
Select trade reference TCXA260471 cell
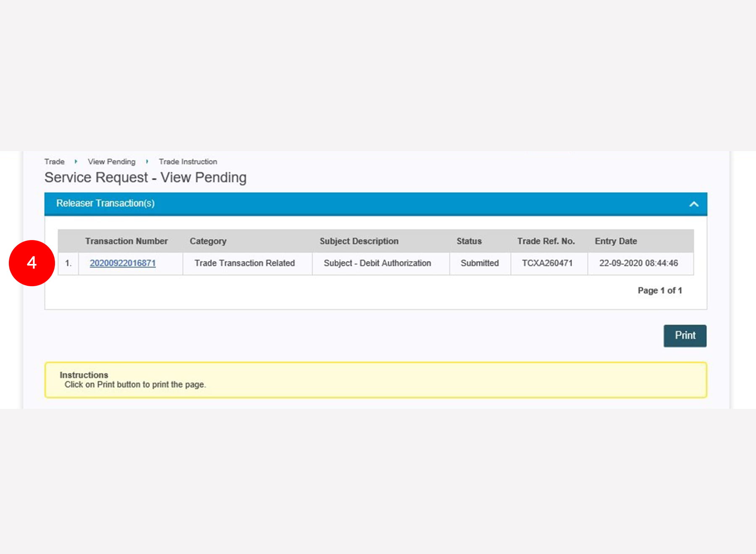[547, 263]
